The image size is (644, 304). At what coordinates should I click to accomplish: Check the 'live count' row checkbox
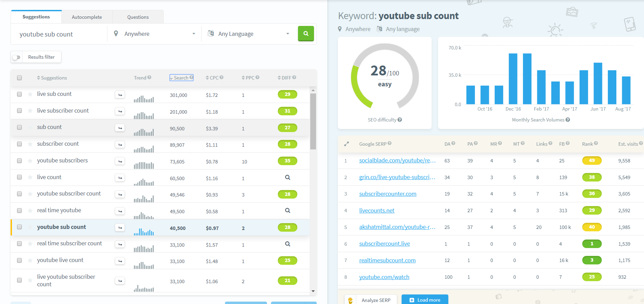[19, 177]
